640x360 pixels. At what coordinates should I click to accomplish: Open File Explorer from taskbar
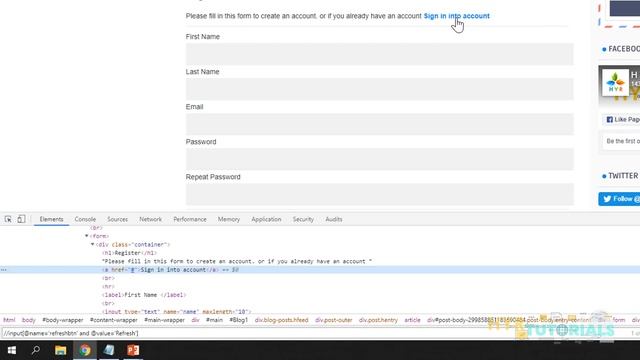point(60,350)
